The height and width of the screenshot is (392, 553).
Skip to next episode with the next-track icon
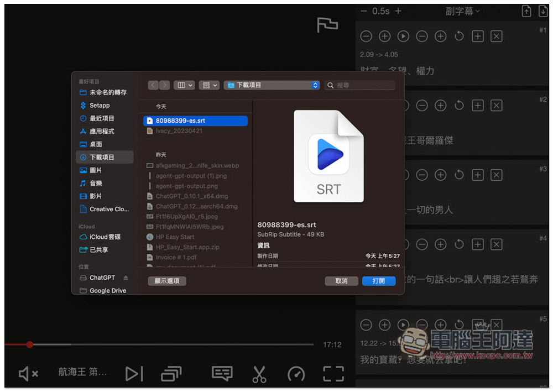coord(134,374)
